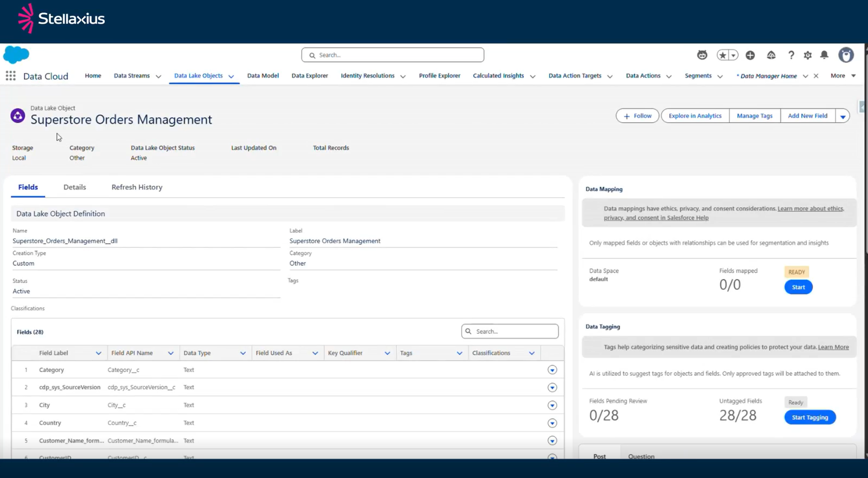Click the Fields table Search input
This screenshot has width=868, height=478.
[x=510, y=331]
